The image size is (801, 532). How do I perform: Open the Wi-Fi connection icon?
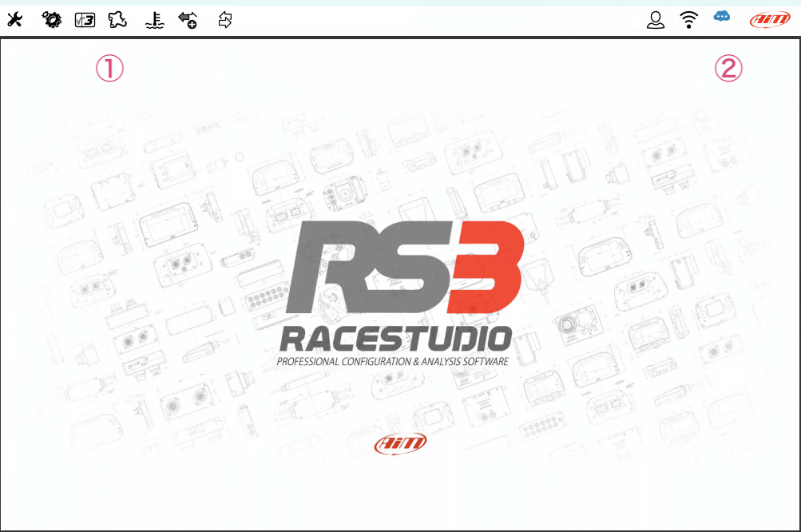(688, 20)
